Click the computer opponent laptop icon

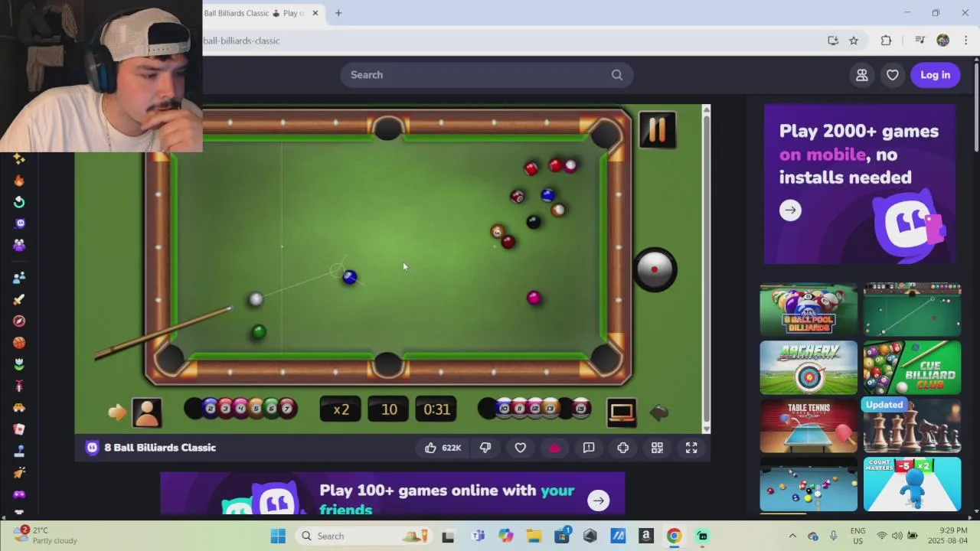[622, 412]
